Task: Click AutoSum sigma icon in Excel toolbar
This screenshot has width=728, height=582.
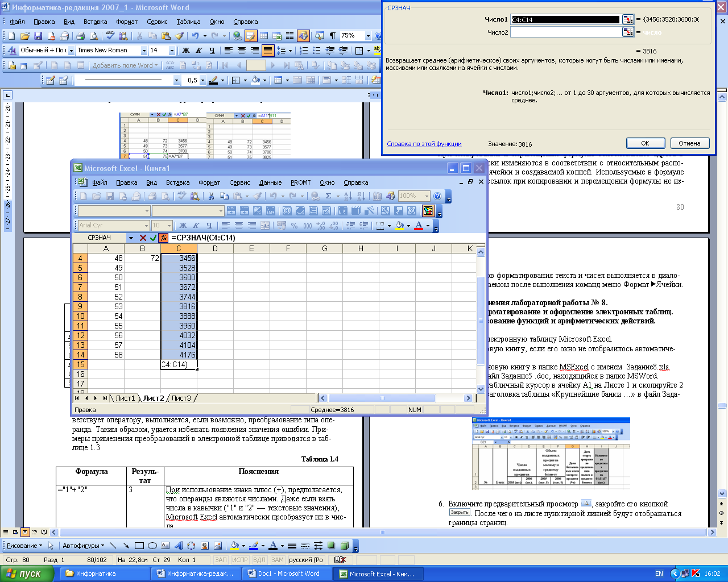Action: click(328, 196)
